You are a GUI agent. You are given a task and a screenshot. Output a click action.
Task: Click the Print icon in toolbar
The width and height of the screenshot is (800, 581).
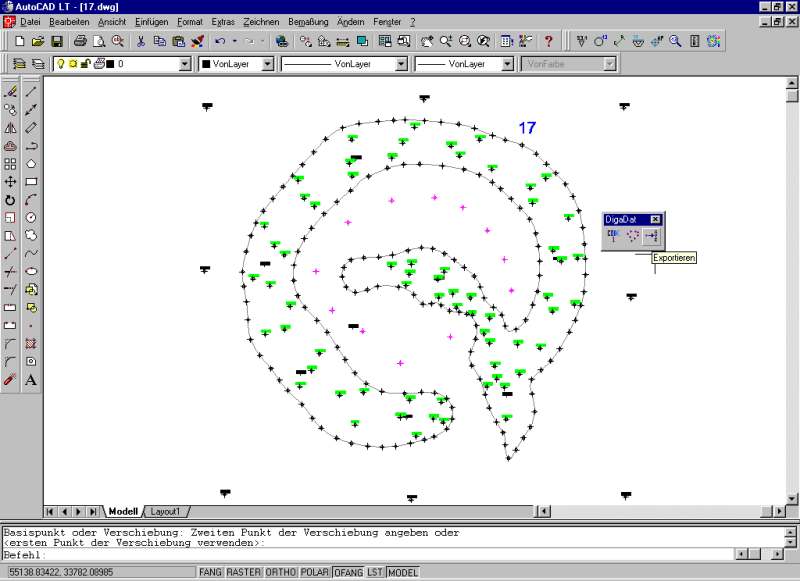(82, 41)
